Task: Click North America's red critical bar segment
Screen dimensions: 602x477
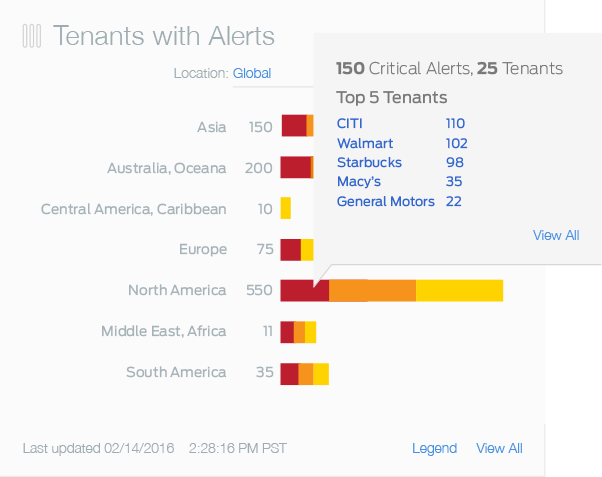Action: coord(304,291)
